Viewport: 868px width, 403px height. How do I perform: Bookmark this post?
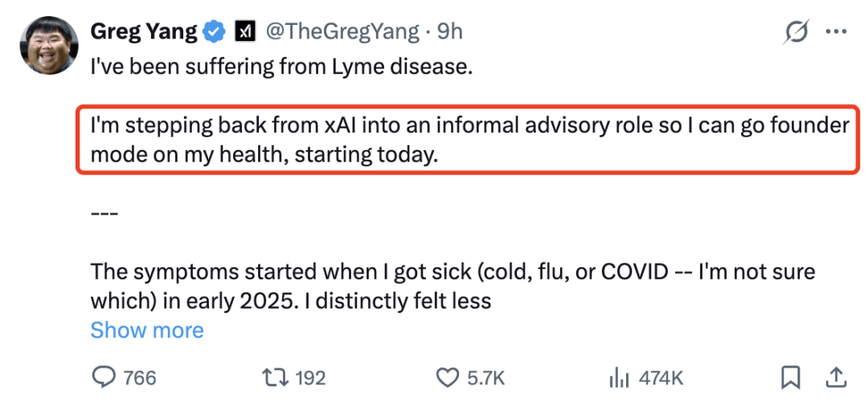790,377
